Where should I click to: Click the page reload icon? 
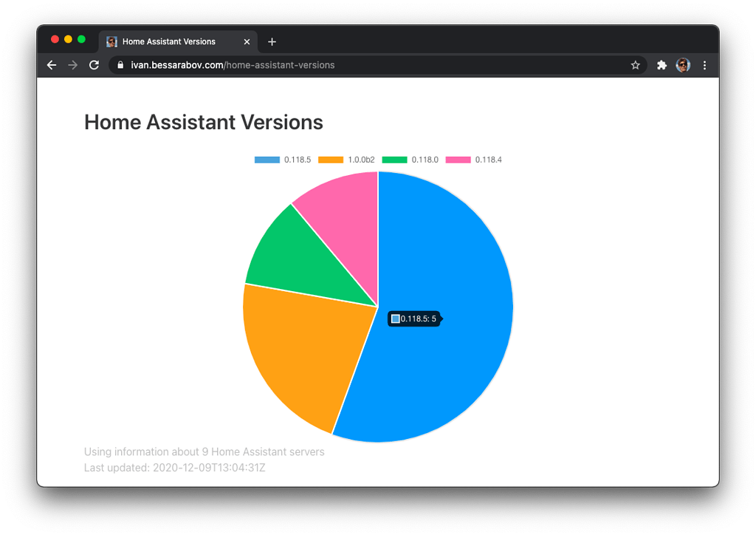click(x=93, y=65)
